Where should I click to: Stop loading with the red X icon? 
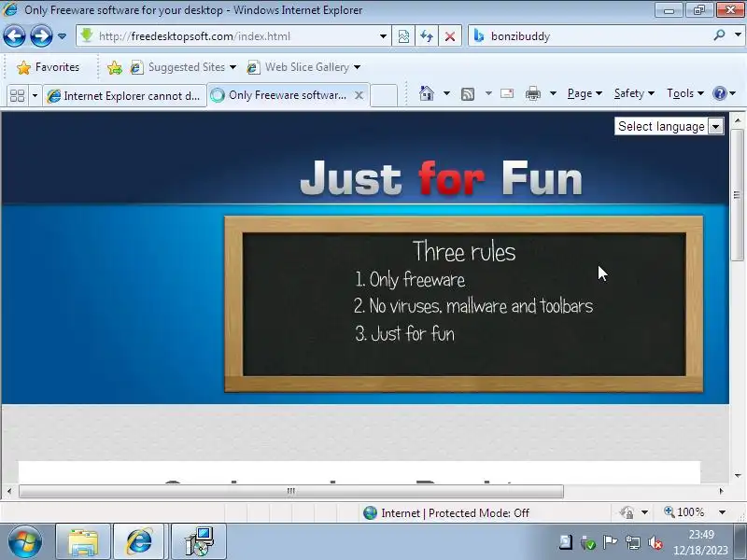click(450, 36)
